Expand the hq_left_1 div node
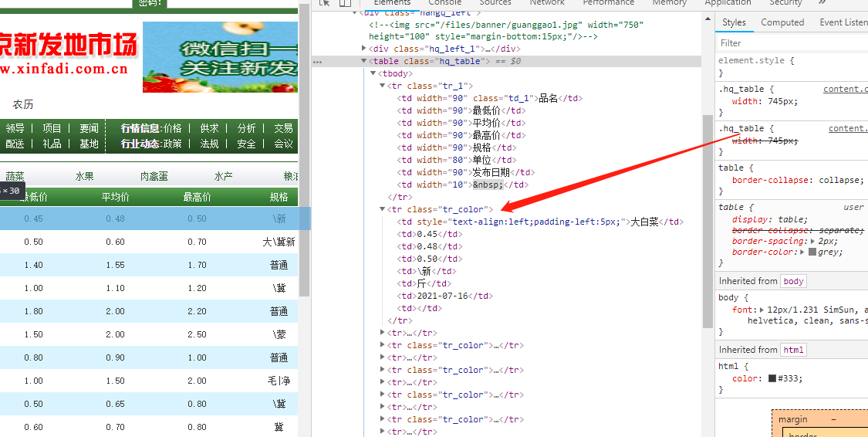868x437 pixels. pyautogui.click(x=363, y=49)
